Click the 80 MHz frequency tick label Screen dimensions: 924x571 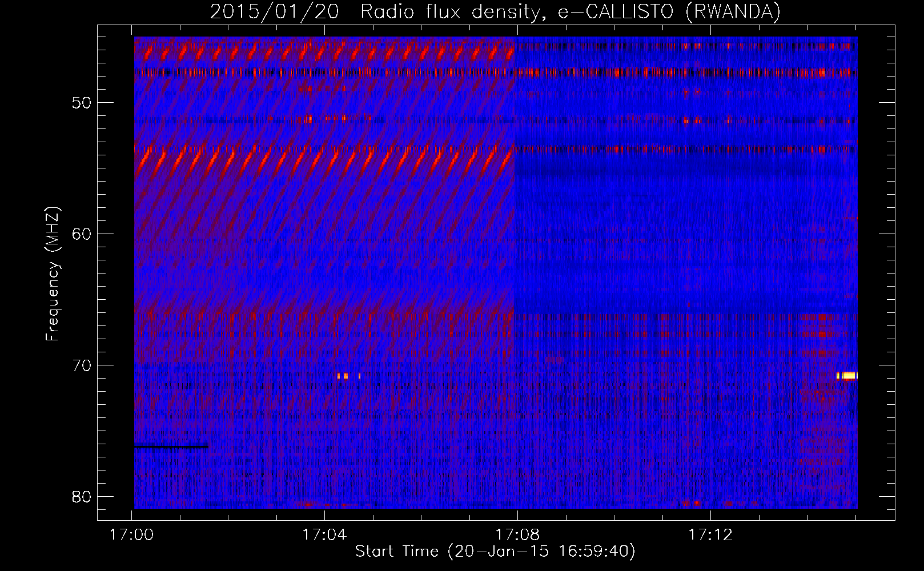82,497
